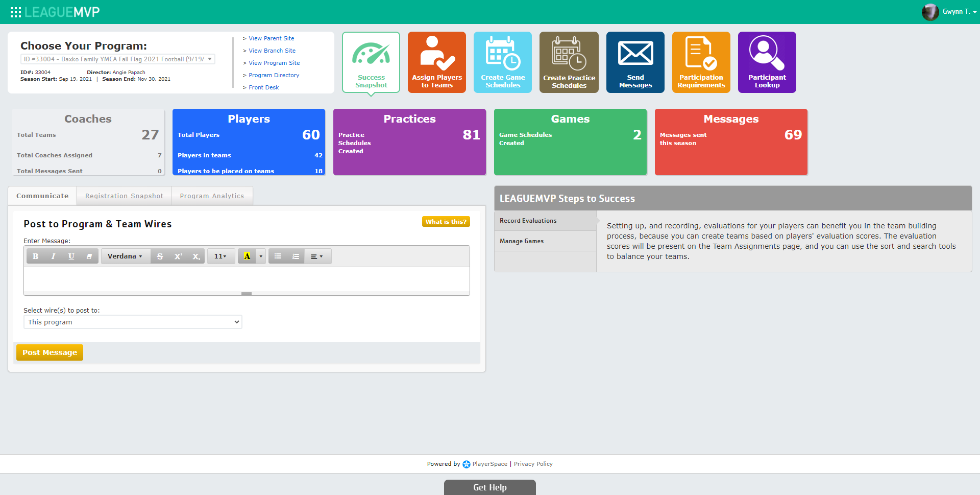The height and width of the screenshot is (495, 980).
Task: Open the Participant Lookup tile
Action: [x=767, y=62]
